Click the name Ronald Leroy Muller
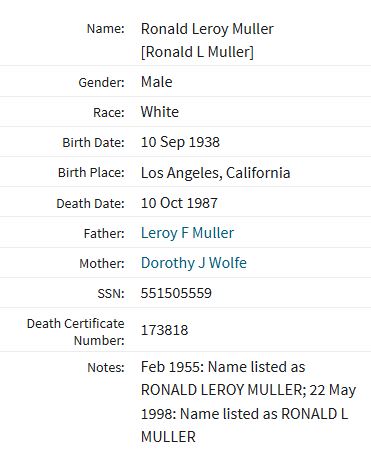The width and height of the screenshot is (371, 455). point(207,29)
